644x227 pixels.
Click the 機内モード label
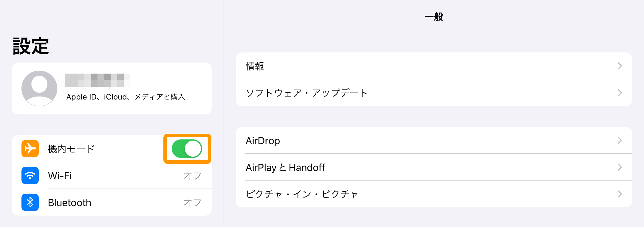71,149
